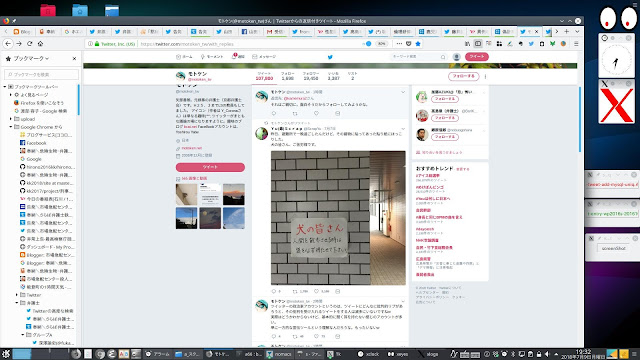
Task: Follow the first suggested account
Action: 445,99
